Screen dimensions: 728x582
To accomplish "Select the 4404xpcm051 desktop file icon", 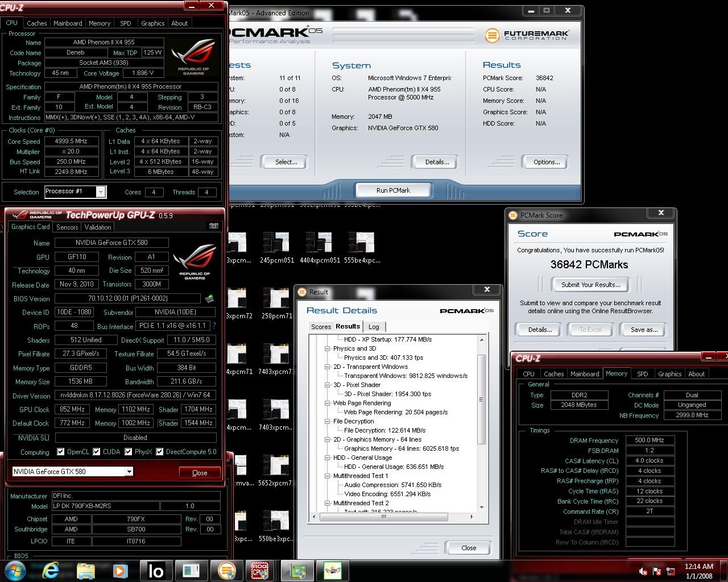I will [x=319, y=248].
